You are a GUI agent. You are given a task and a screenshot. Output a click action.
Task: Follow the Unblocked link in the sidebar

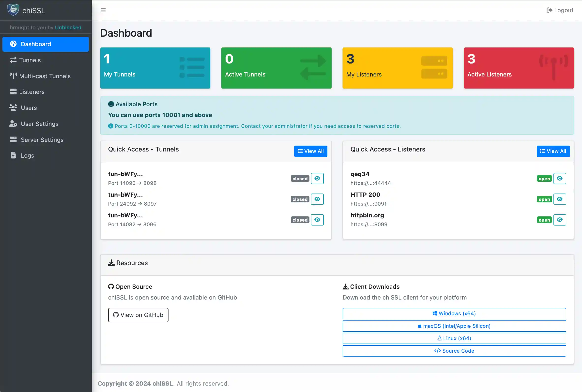(x=68, y=28)
